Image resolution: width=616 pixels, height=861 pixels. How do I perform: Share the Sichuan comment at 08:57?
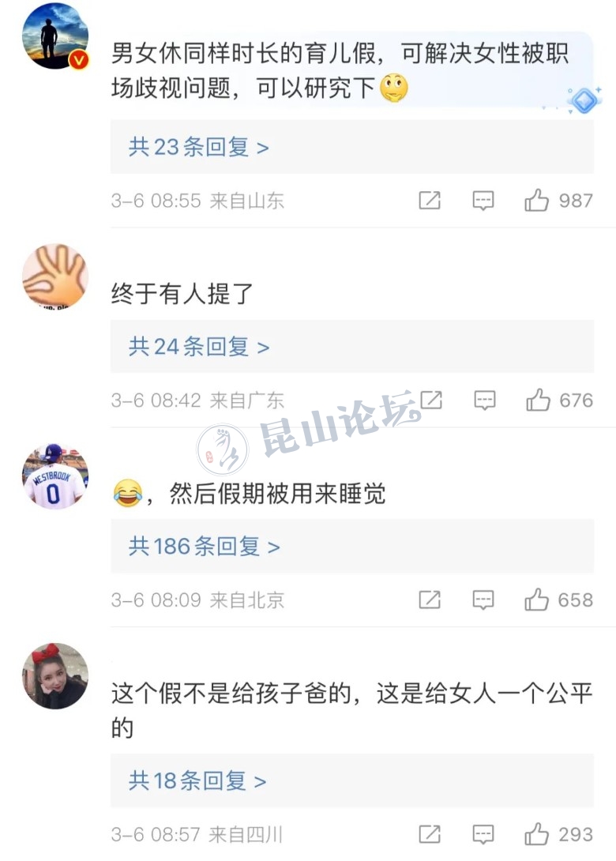pos(430,834)
